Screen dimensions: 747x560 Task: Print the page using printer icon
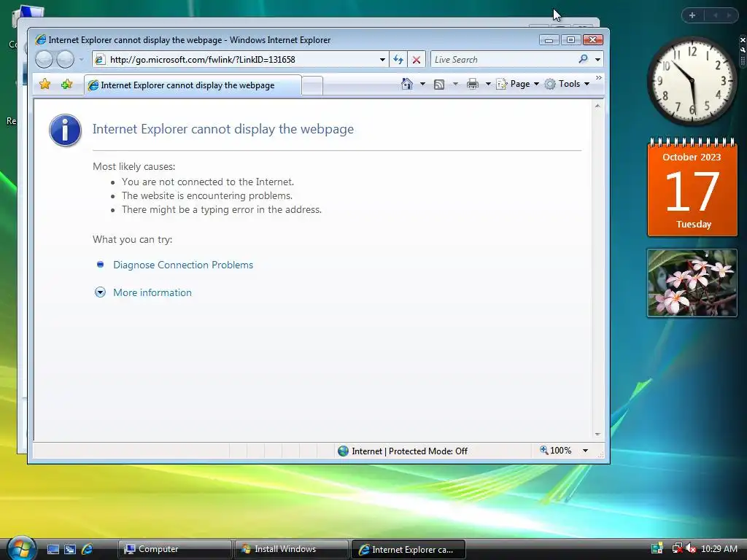tap(473, 85)
